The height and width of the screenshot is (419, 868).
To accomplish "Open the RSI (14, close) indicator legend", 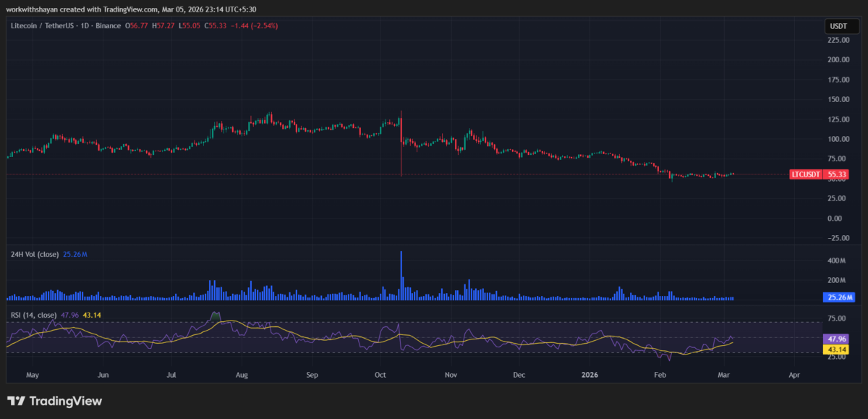I will (x=33, y=315).
